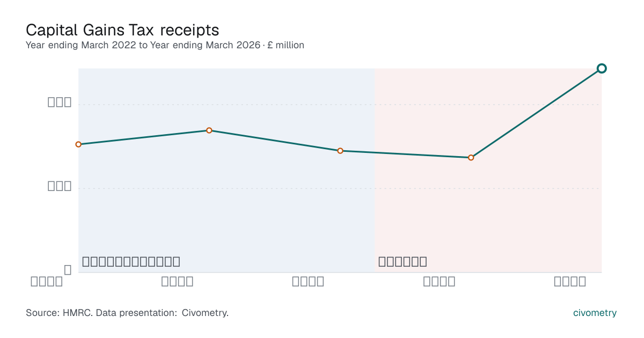This screenshot has height=338, width=644.
Task: Click the middle y-axis tick label
Action: click(x=60, y=186)
